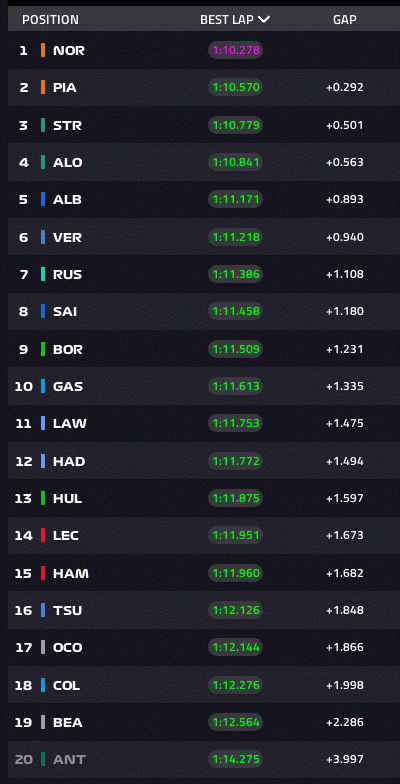Select the COL driver name
The height and width of the screenshot is (784, 400).
[x=66, y=685]
